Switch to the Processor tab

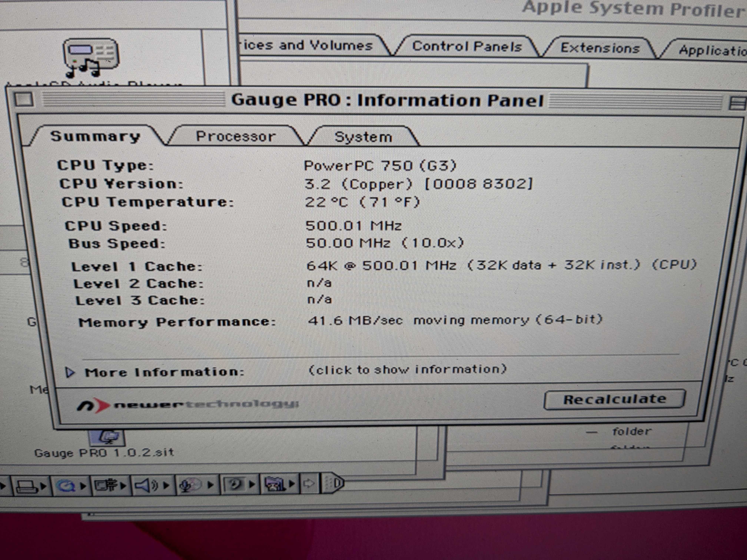pyautogui.click(x=236, y=136)
